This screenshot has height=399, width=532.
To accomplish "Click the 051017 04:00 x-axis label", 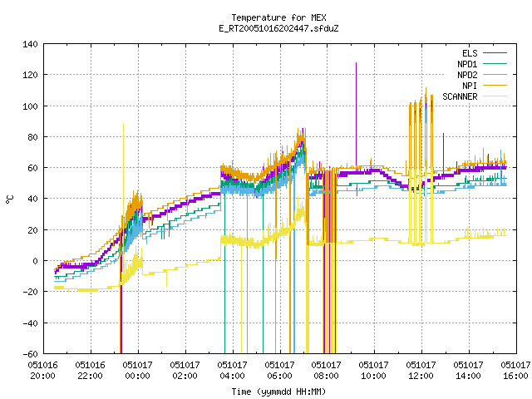I will (233, 370).
